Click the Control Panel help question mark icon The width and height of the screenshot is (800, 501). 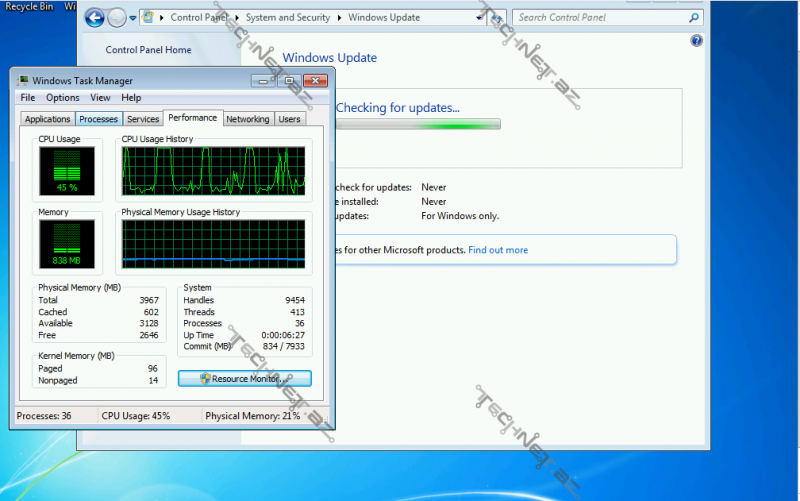696,41
